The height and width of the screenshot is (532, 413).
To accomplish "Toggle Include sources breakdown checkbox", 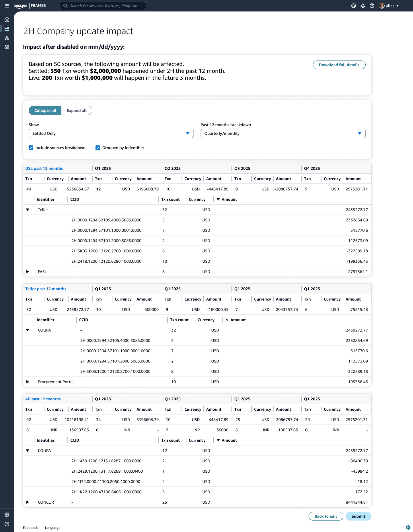I will (31, 148).
